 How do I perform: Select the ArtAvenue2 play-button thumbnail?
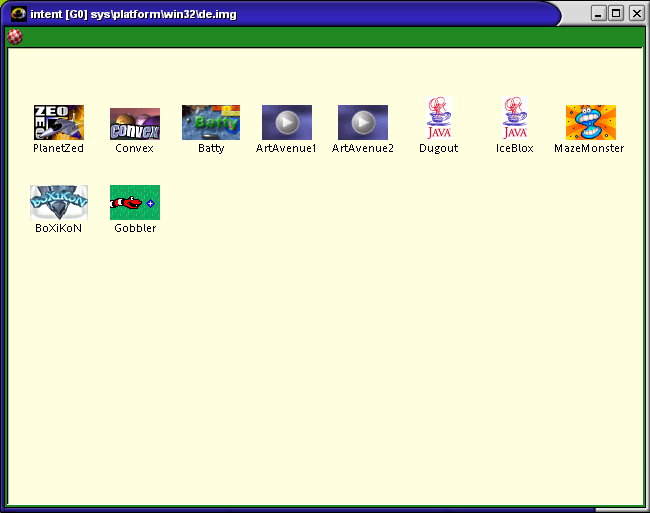pos(362,122)
